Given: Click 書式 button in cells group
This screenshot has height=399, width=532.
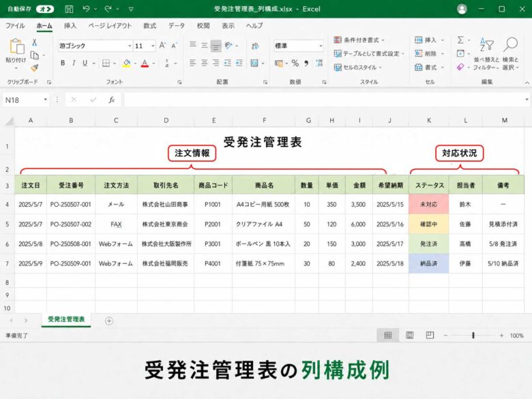Looking at the screenshot, I should coord(430,67).
